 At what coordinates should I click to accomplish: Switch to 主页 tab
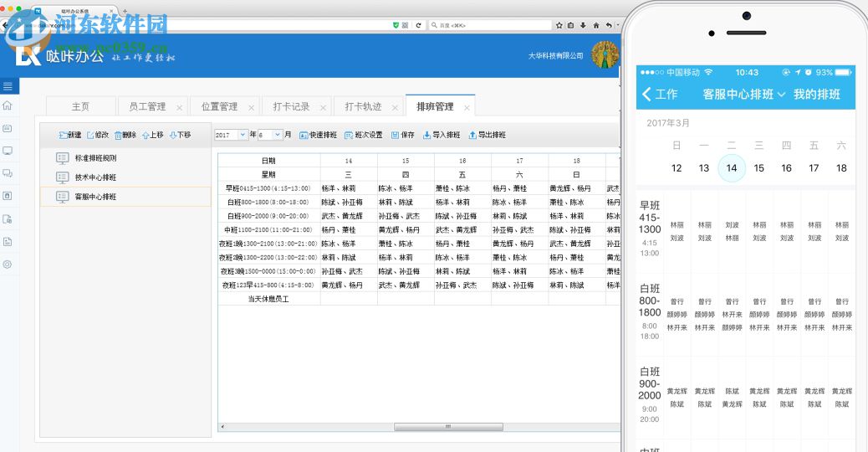click(x=80, y=106)
